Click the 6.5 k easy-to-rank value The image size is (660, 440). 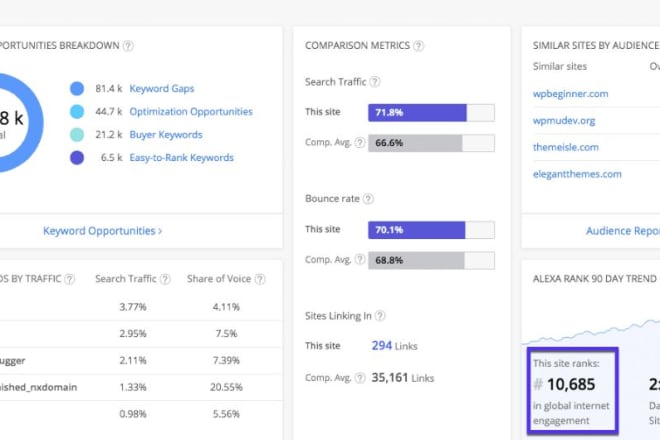[x=112, y=158]
